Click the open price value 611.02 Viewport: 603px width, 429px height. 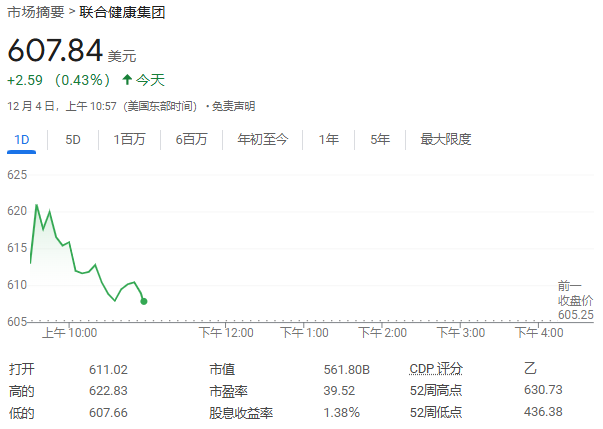pyautogui.click(x=108, y=370)
